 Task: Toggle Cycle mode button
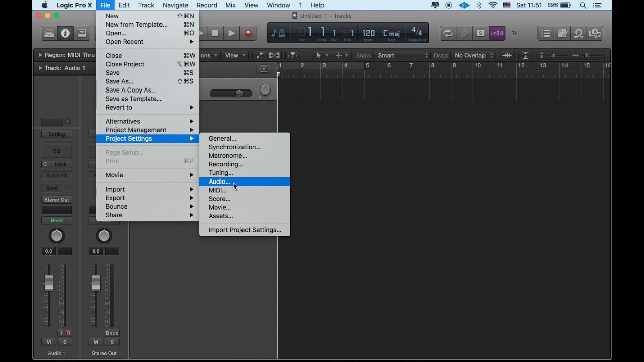coord(447,34)
